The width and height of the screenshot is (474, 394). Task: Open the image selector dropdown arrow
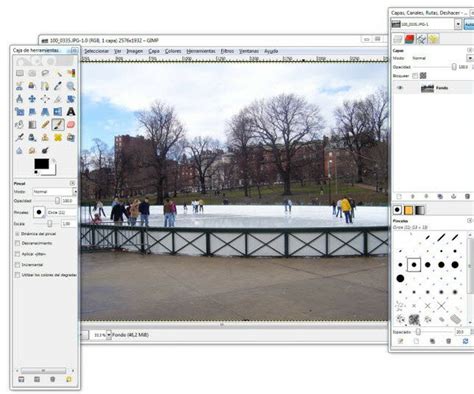458,24
